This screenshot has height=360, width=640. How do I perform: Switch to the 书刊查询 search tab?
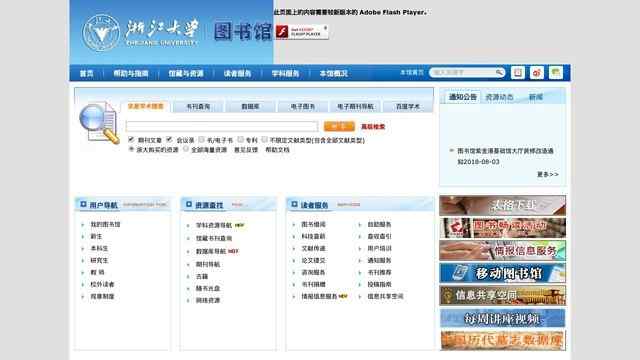pos(198,107)
